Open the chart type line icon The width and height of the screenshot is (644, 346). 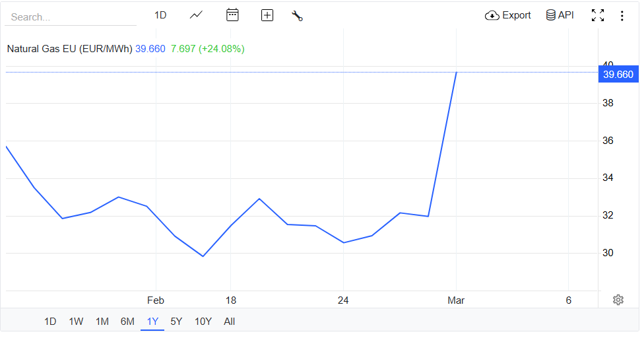[x=196, y=15]
